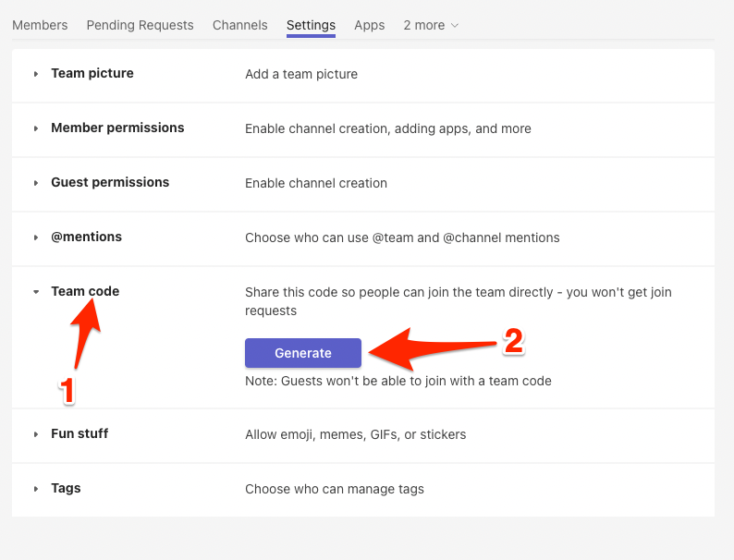Click the Generate team code button
The image size is (734, 560).
[303, 353]
